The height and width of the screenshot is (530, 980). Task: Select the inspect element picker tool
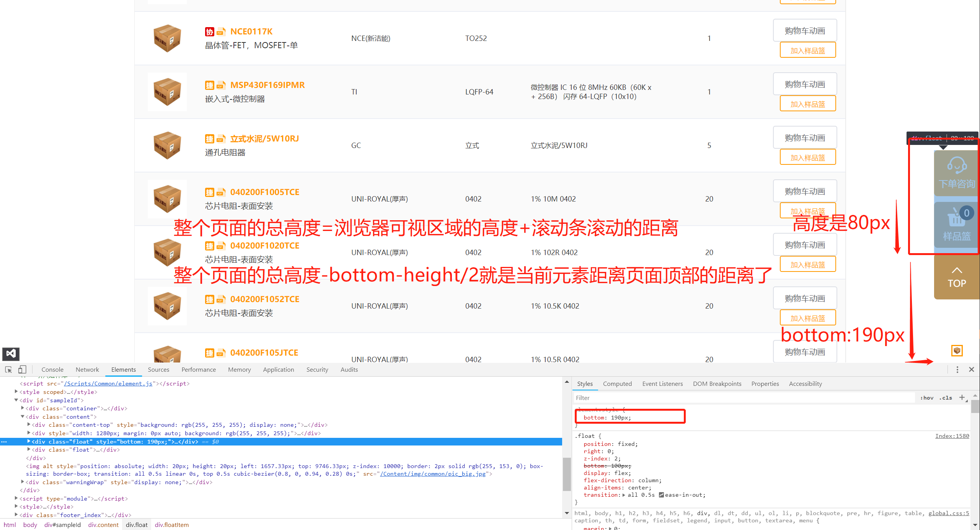tap(8, 369)
